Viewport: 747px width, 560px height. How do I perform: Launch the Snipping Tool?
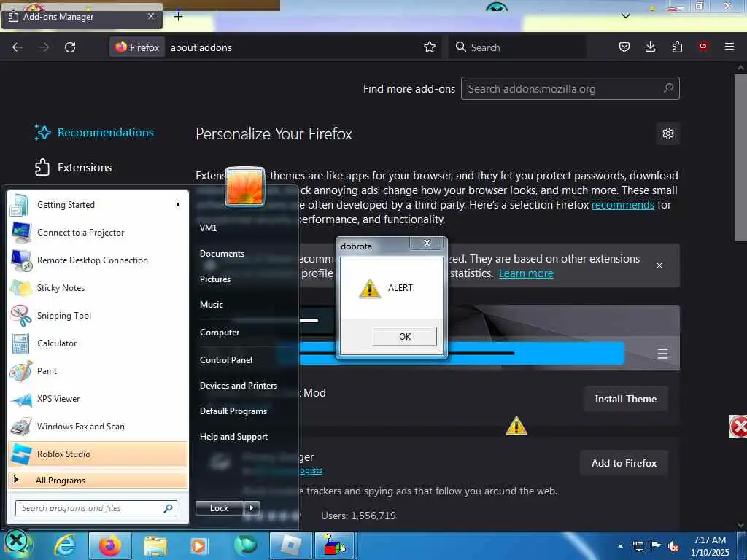(x=98, y=315)
